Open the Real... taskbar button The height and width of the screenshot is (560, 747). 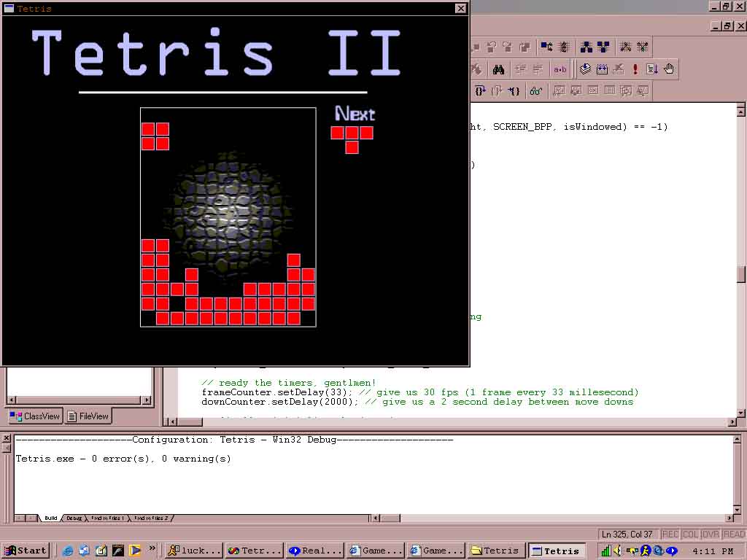[x=315, y=551]
